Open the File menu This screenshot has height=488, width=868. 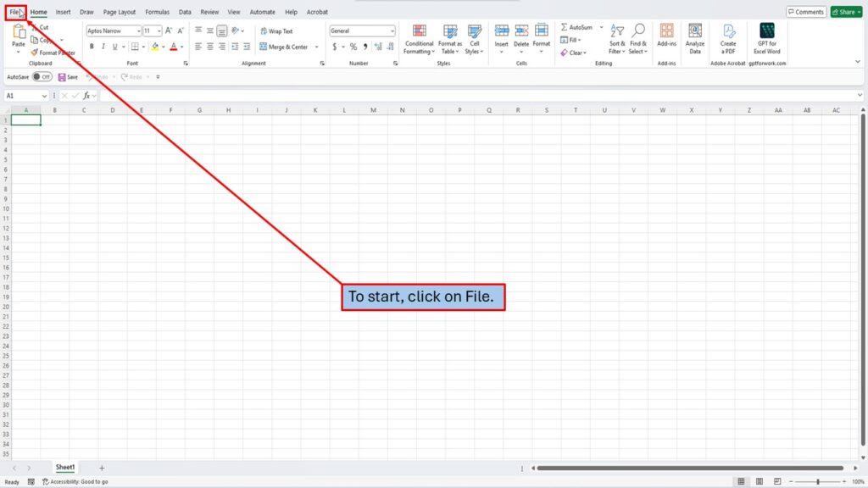[x=15, y=12]
